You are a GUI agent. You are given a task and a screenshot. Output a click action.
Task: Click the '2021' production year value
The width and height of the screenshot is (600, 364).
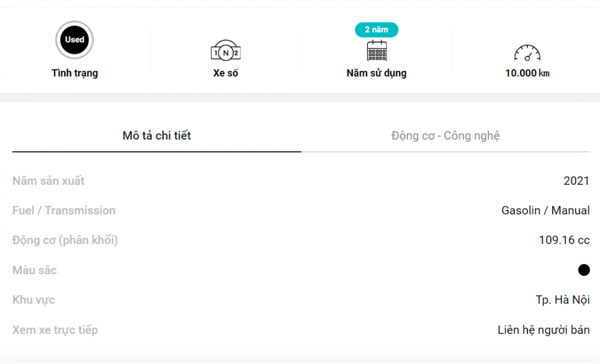[x=577, y=181]
